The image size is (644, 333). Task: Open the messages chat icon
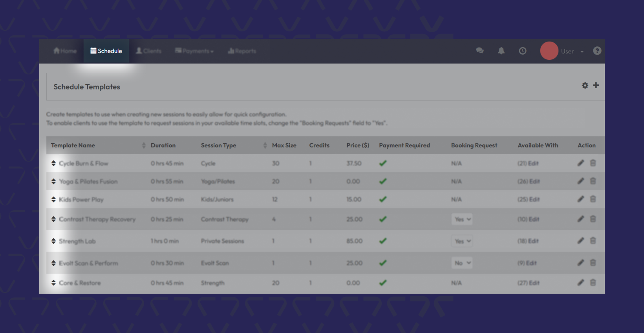(479, 51)
